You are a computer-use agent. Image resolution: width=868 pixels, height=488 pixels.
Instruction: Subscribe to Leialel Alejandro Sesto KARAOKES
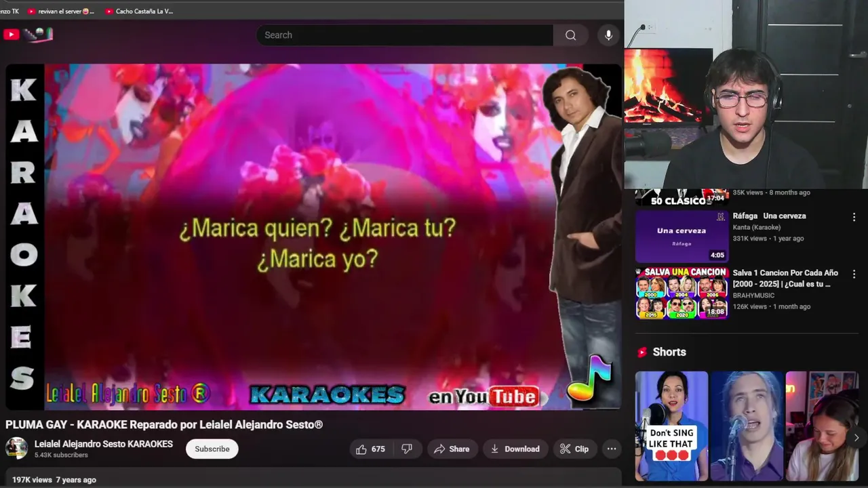pos(212,449)
